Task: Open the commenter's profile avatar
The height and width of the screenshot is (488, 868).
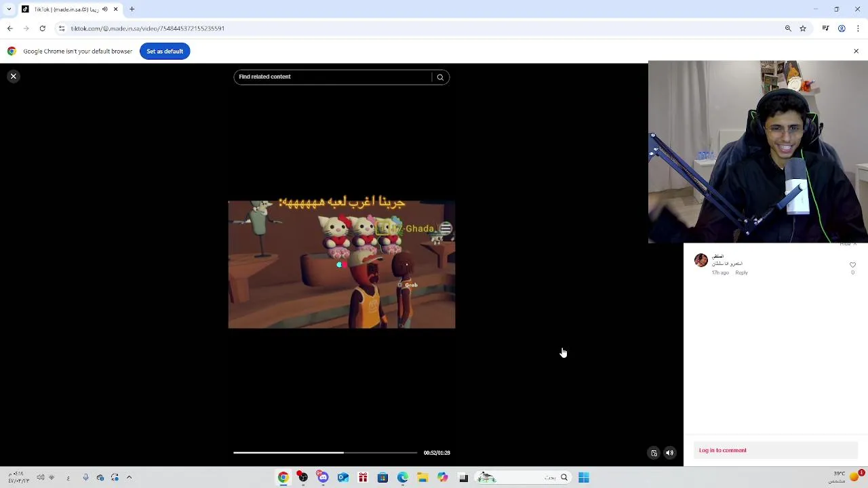Action: click(x=701, y=260)
